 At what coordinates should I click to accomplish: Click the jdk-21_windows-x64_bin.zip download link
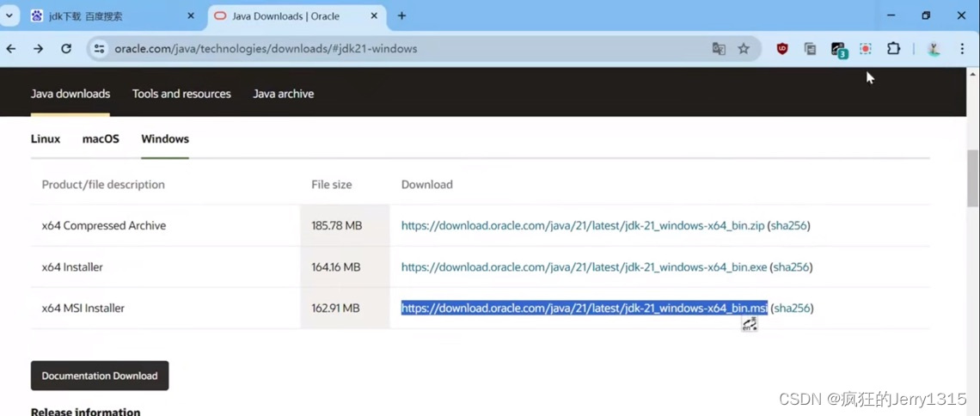[583, 225]
